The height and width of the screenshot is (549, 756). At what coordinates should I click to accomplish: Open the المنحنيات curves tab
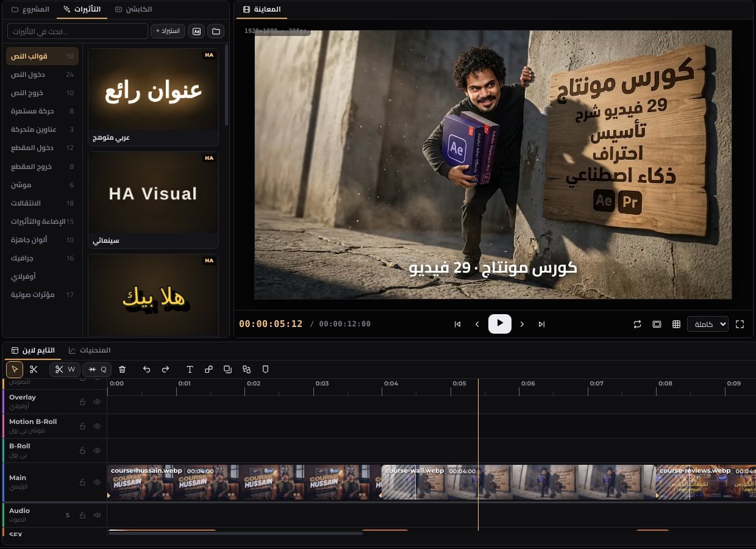click(x=90, y=350)
